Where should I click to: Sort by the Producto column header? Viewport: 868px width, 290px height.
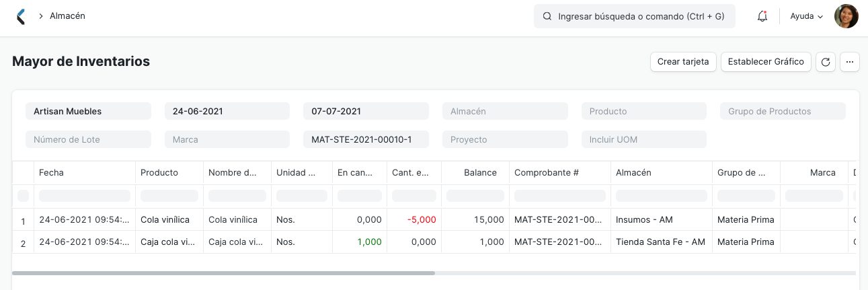click(169, 173)
